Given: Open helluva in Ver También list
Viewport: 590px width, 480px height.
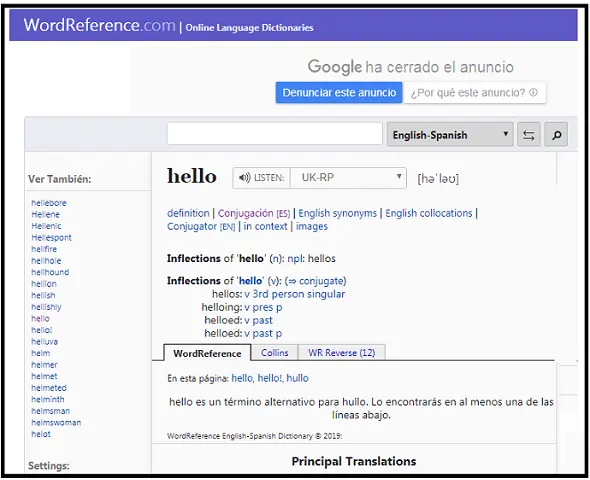Looking at the screenshot, I should (44, 342).
